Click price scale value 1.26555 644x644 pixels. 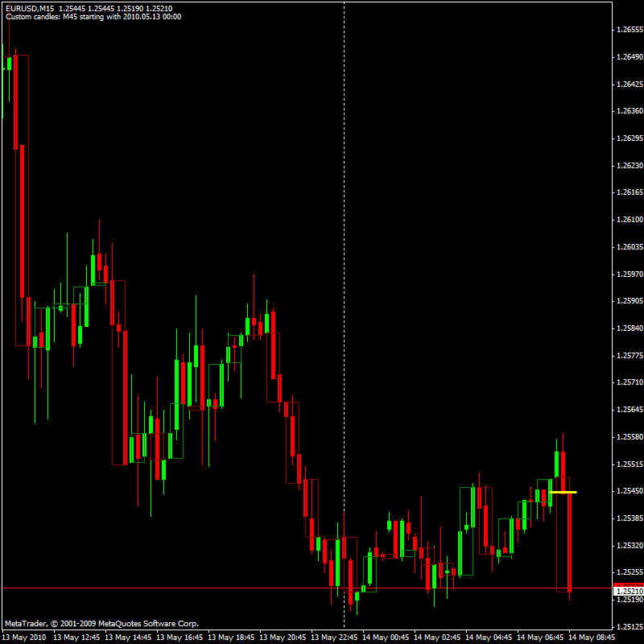pyautogui.click(x=630, y=30)
